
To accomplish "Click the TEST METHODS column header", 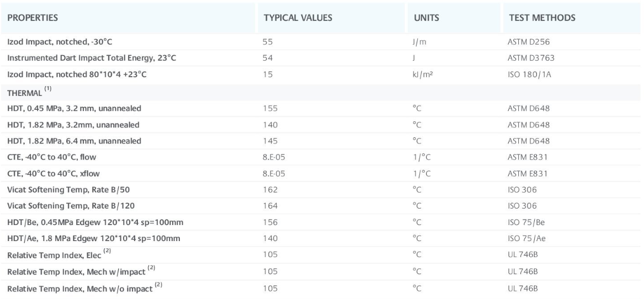I will [x=541, y=18].
